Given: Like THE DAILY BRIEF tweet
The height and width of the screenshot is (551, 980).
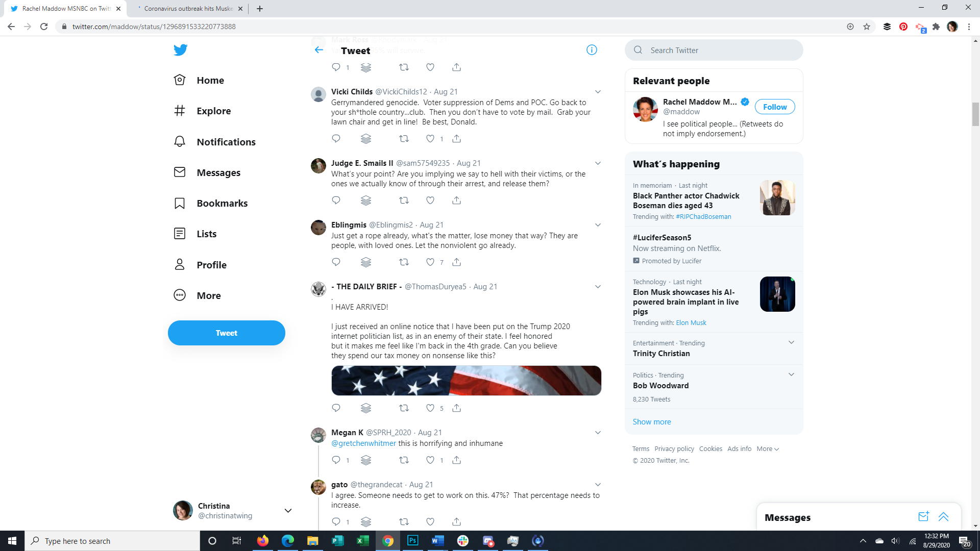Looking at the screenshot, I should (x=430, y=408).
